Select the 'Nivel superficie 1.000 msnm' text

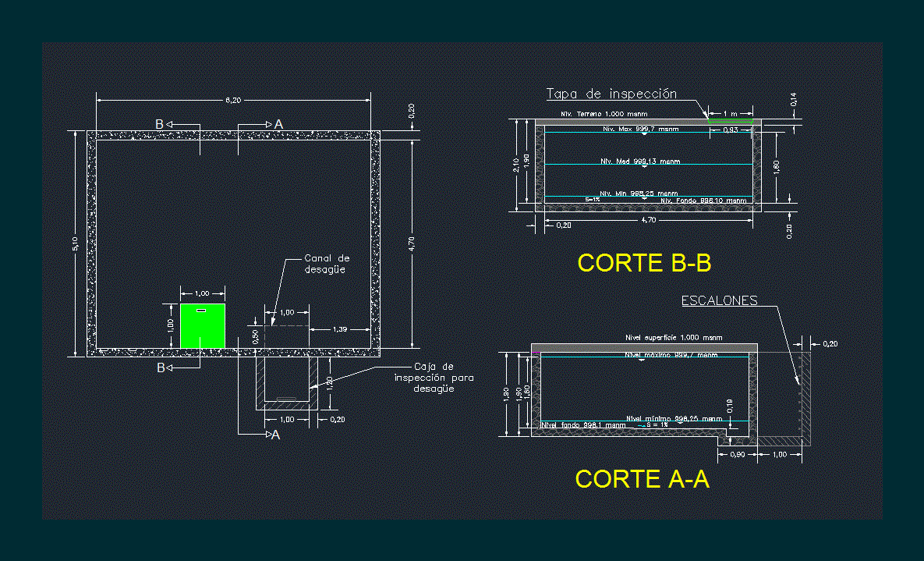tap(673, 338)
